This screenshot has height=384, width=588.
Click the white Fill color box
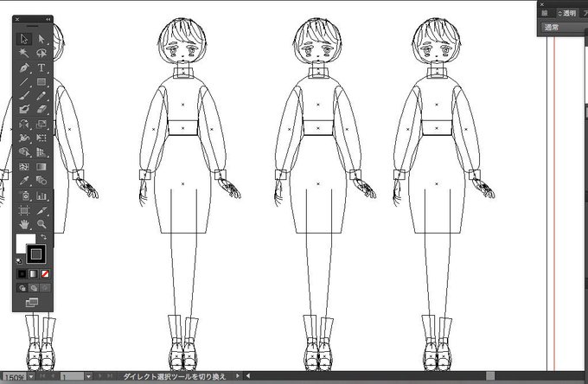point(22,240)
